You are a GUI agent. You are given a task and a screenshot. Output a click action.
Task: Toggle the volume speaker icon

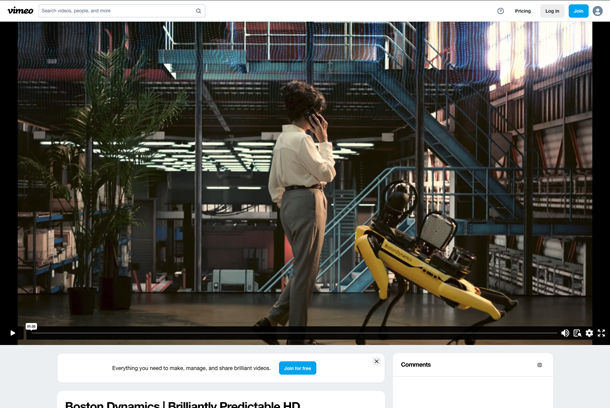point(565,333)
